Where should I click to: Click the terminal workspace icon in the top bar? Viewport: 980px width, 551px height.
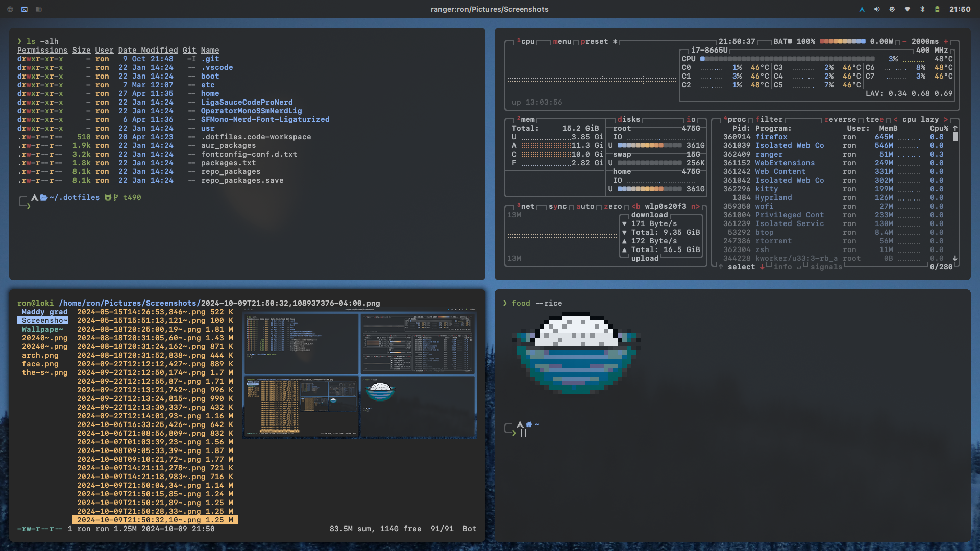24,9
